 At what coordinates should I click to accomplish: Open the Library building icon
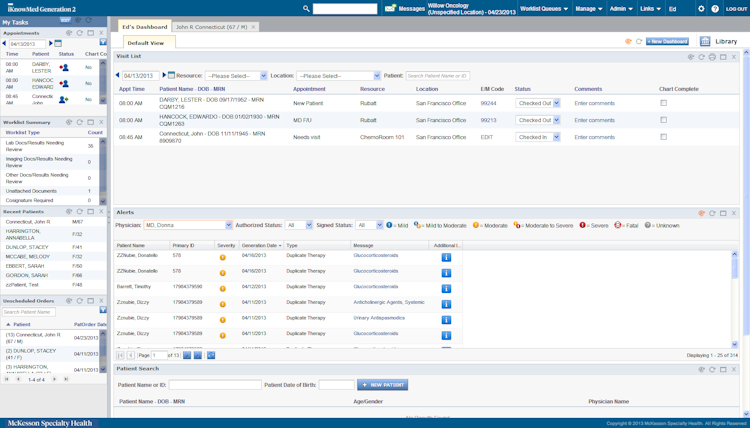(x=705, y=41)
